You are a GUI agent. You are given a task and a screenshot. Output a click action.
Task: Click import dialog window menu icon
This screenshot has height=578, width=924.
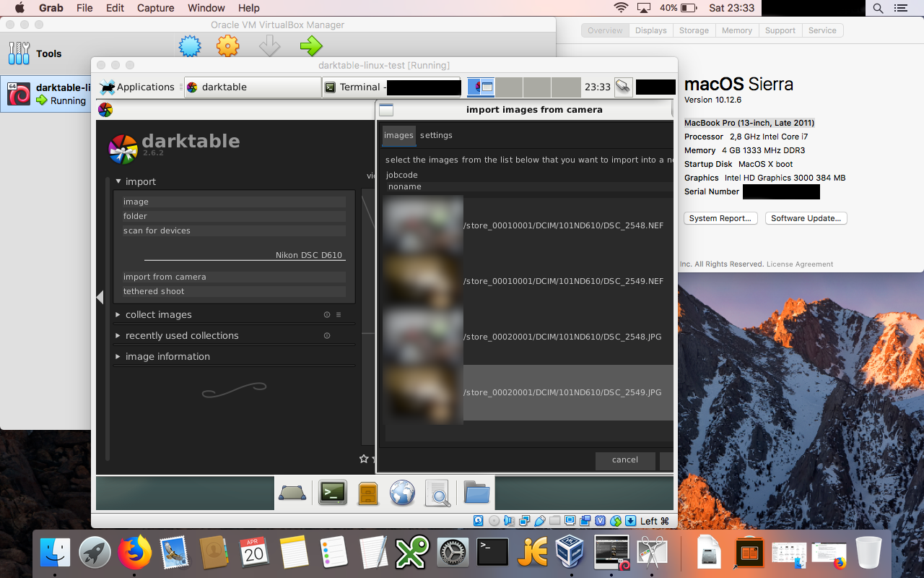point(386,110)
